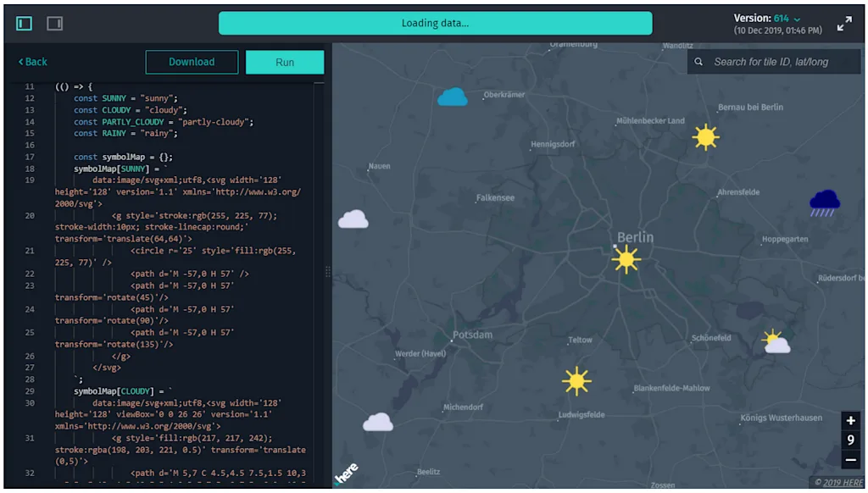Click the Hennigsdorf map label
This screenshot has width=868, height=493.
(553, 144)
